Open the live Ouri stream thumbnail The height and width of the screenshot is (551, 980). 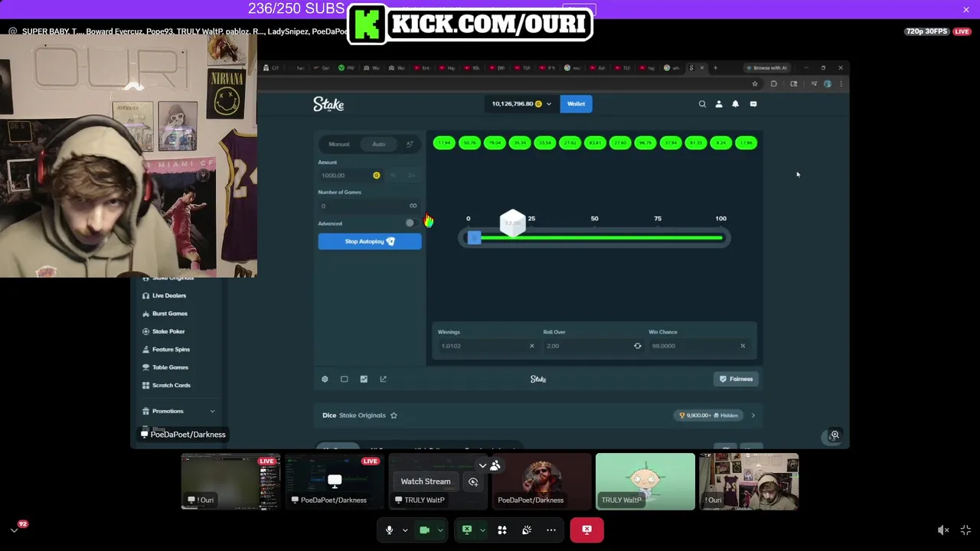coord(230,481)
